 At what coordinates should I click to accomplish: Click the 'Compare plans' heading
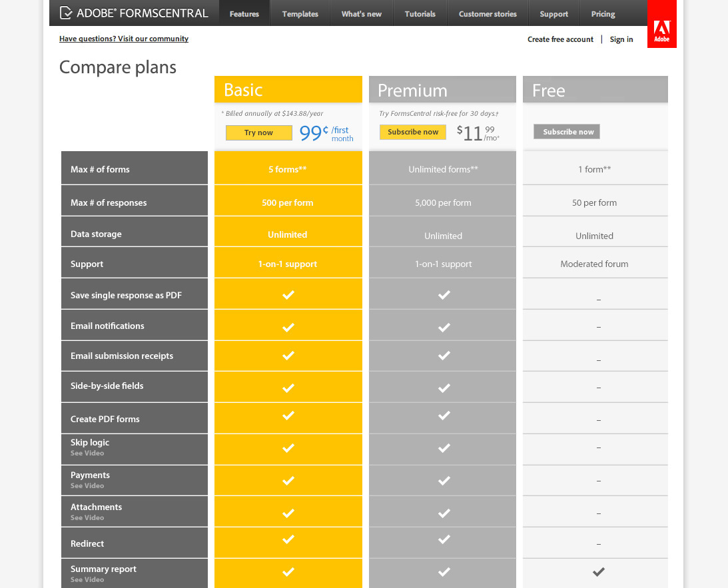118,67
